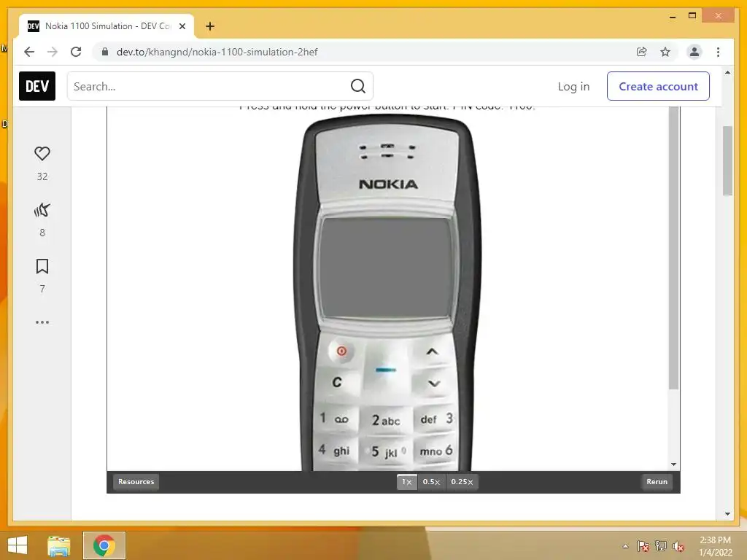747x560 pixels.
Task: Click the site lock icon in address bar
Action: click(x=105, y=52)
